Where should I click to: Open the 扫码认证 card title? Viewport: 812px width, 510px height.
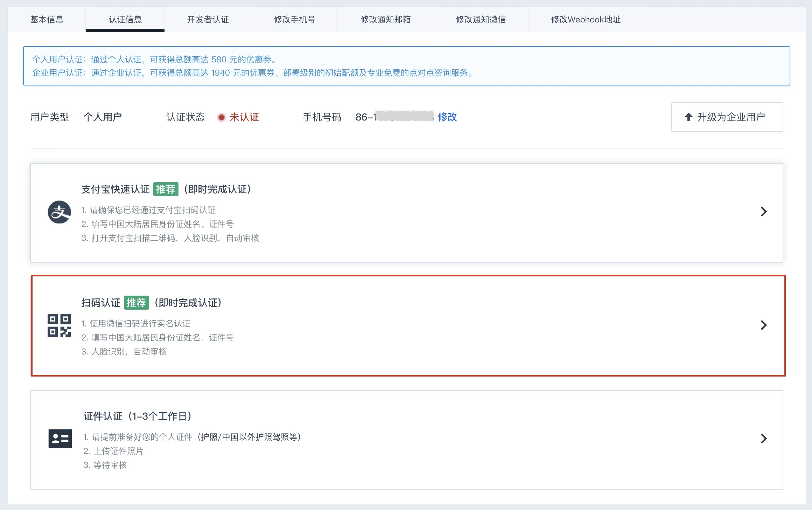(x=101, y=303)
